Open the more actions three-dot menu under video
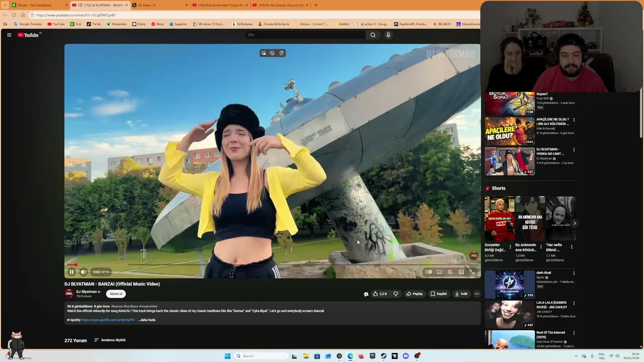Image resolution: width=644 pixels, height=362 pixels. (x=476, y=294)
